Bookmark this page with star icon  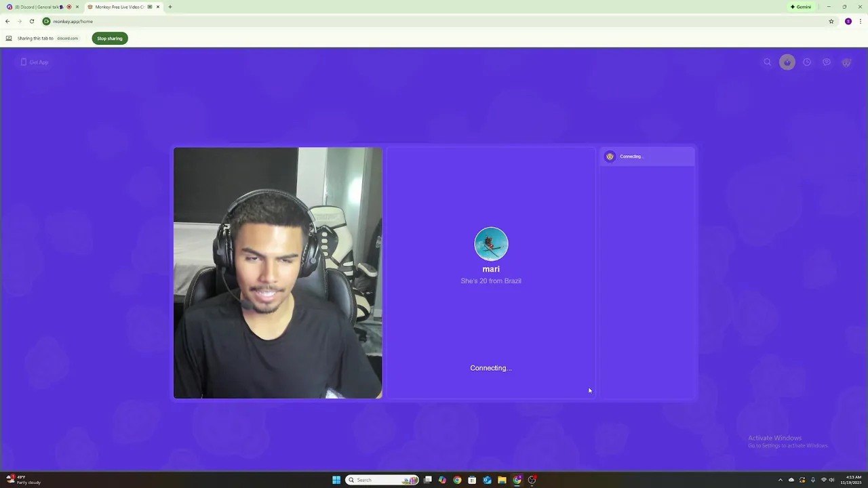point(831,21)
